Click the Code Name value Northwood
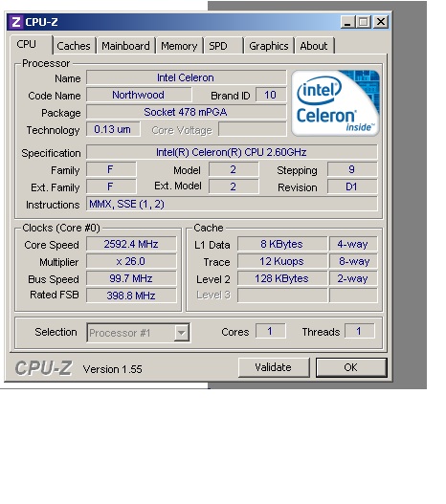This screenshot has width=446, height=504. [139, 95]
